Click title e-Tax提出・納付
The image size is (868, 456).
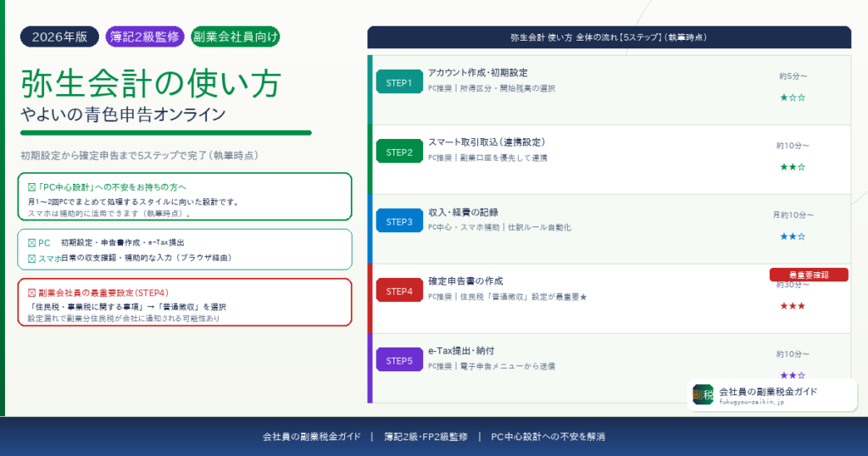(461, 351)
